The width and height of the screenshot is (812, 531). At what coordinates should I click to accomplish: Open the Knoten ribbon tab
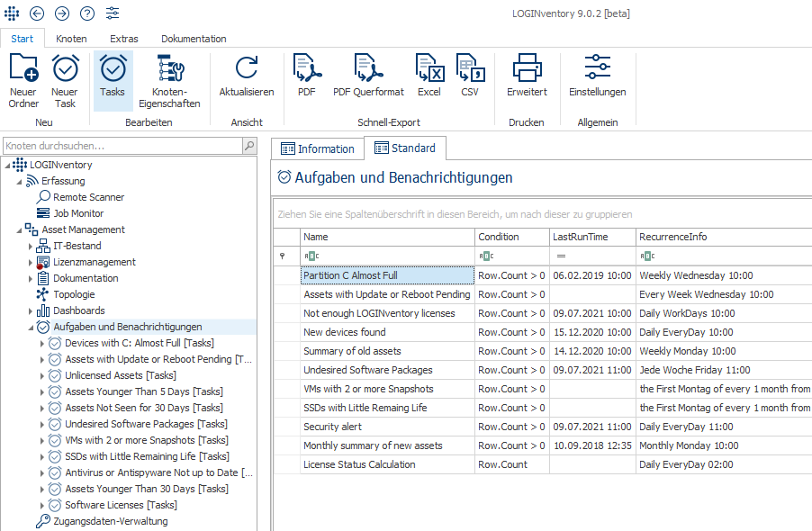(x=71, y=39)
